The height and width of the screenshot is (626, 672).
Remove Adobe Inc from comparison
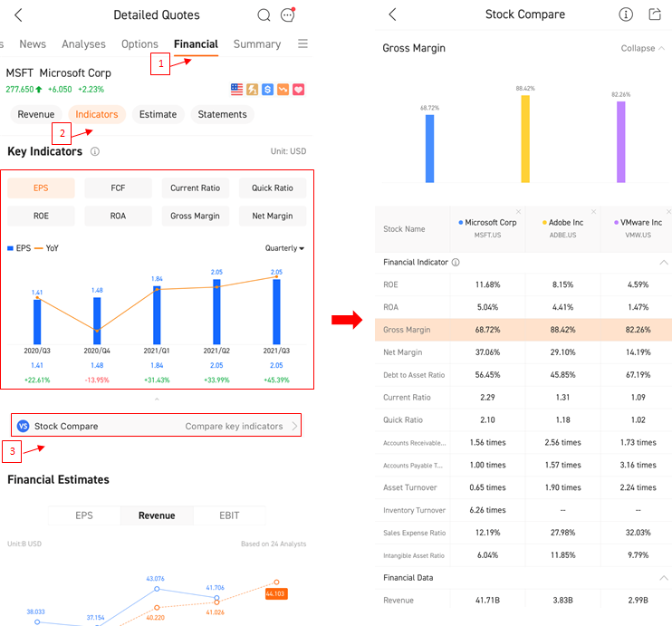coord(593,211)
